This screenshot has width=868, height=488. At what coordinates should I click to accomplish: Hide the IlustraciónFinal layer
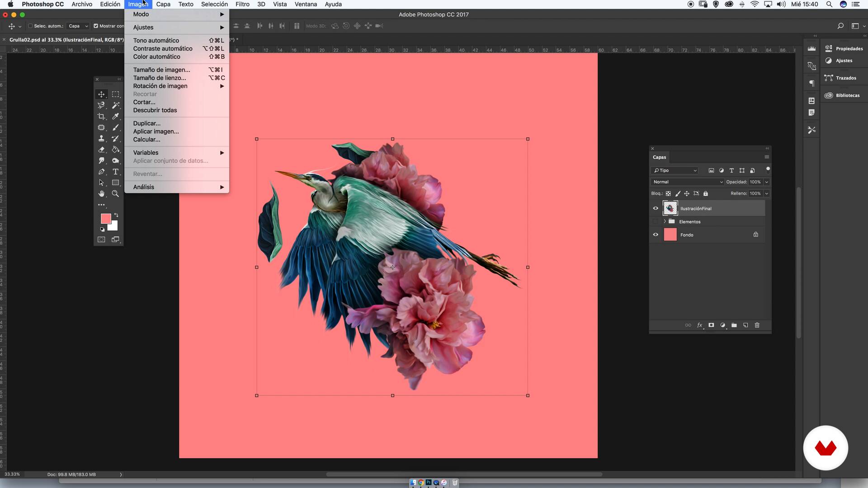(x=656, y=208)
